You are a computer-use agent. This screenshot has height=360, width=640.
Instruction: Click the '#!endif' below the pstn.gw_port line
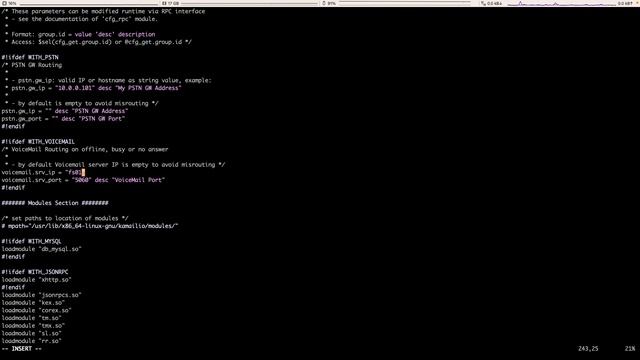pyautogui.click(x=13, y=127)
